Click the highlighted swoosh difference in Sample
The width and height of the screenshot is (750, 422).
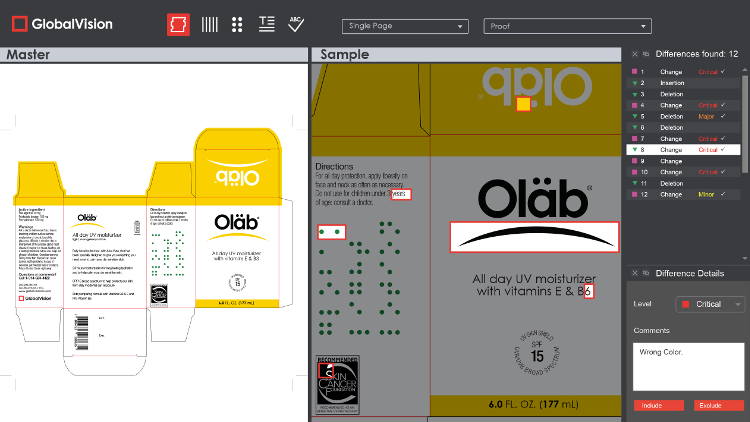(x=534, y=237)
